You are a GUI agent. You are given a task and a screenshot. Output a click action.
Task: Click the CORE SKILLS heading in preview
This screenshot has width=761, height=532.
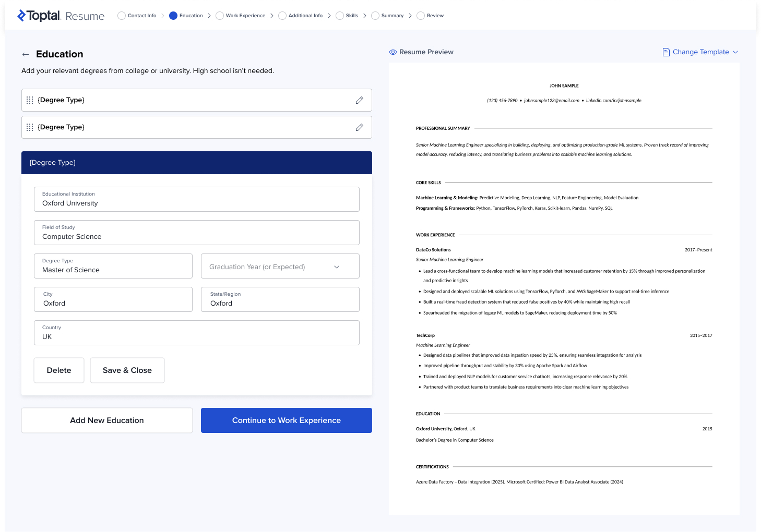[x=429, y=183]
